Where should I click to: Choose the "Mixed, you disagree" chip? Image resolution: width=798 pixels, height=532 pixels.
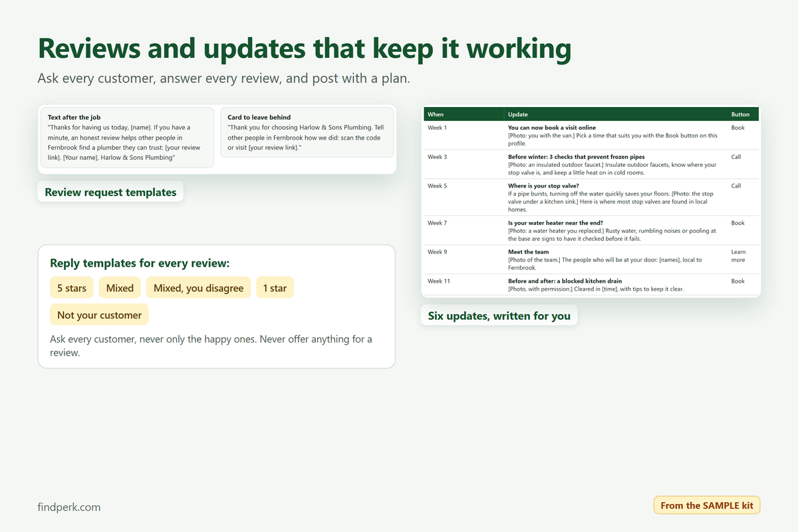click(198, 288)
